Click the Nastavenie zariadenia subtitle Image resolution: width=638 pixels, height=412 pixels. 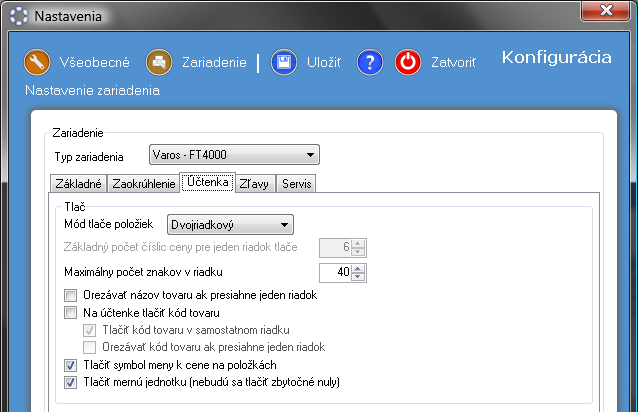pos(92,90)
